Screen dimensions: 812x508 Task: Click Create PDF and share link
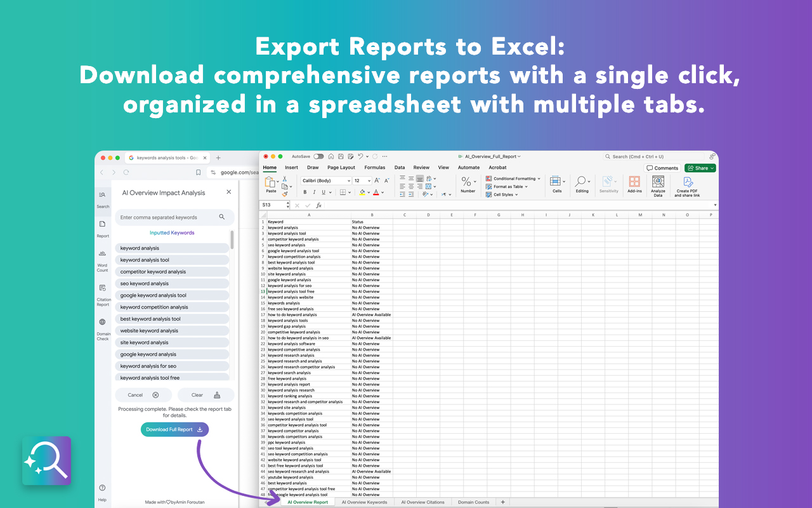pos(687,187)
